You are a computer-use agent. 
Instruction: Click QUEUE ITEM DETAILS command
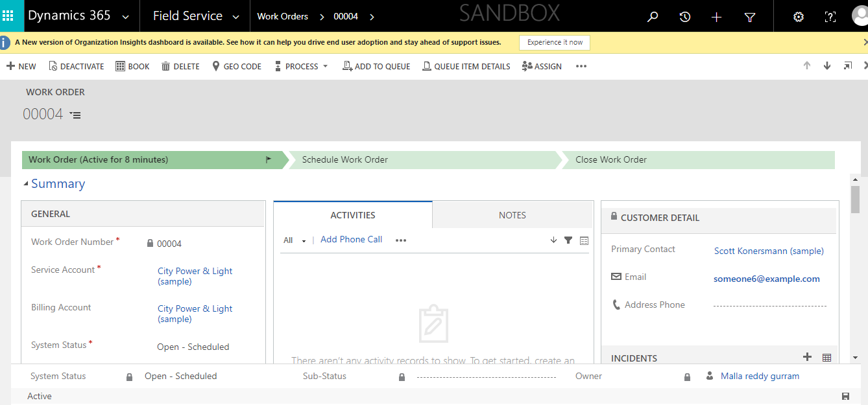point(466,66)
